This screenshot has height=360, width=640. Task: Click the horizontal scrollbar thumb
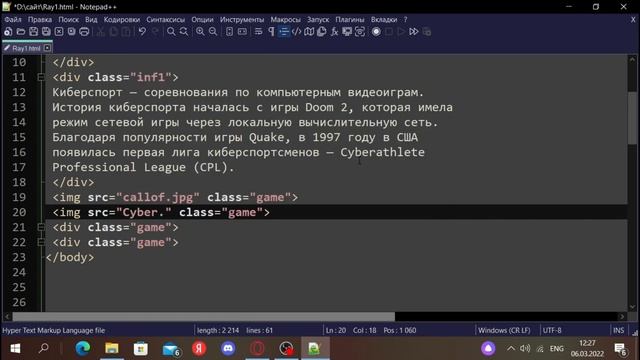pos(203,317)
